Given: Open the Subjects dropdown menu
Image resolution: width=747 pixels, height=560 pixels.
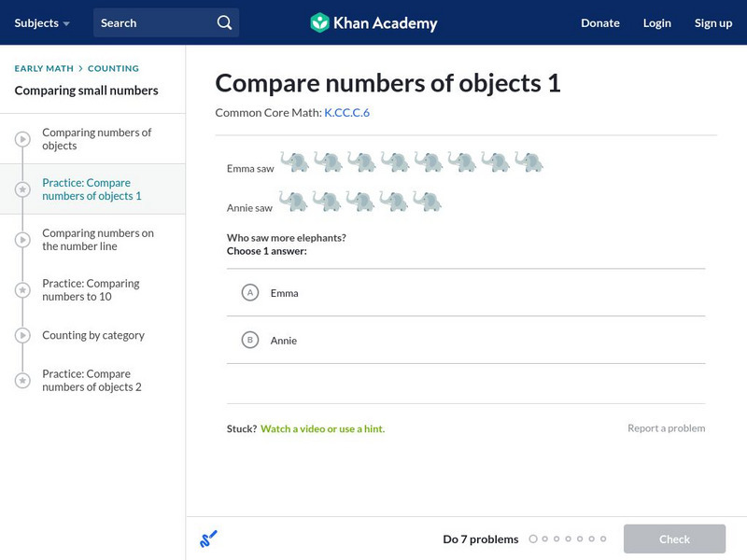Looking at the screenshot, I should 42,22.
